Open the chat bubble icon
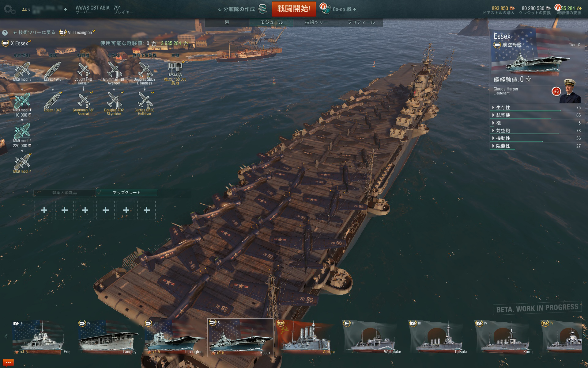The height and width of the screenshot is (368, 588). click(8, 363)
